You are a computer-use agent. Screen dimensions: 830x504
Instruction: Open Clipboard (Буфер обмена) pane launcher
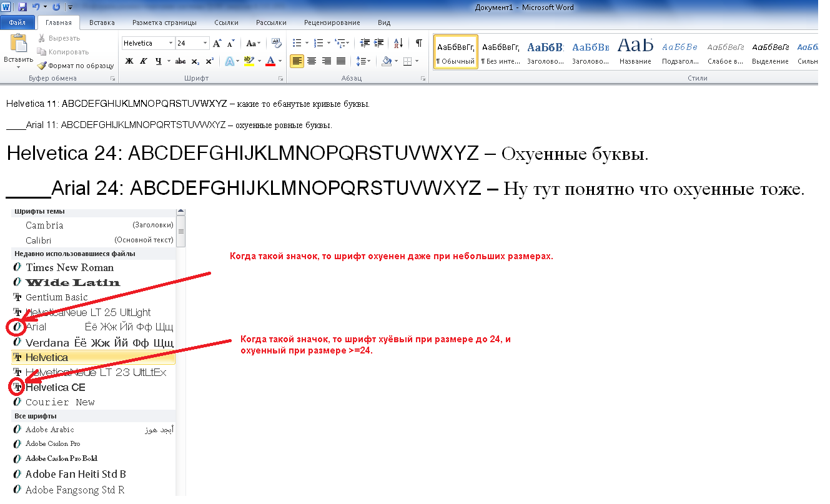[112, 79]
